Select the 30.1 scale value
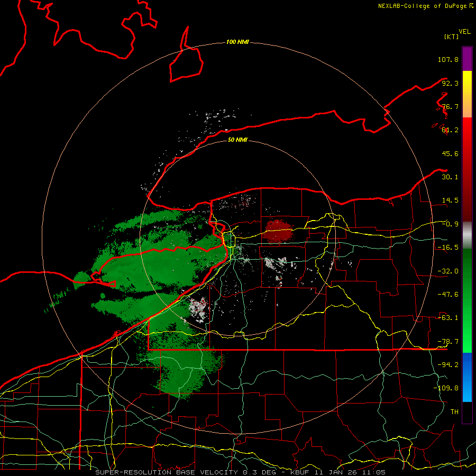This screenshot has height=476, width=476. (x=450, y=177)
